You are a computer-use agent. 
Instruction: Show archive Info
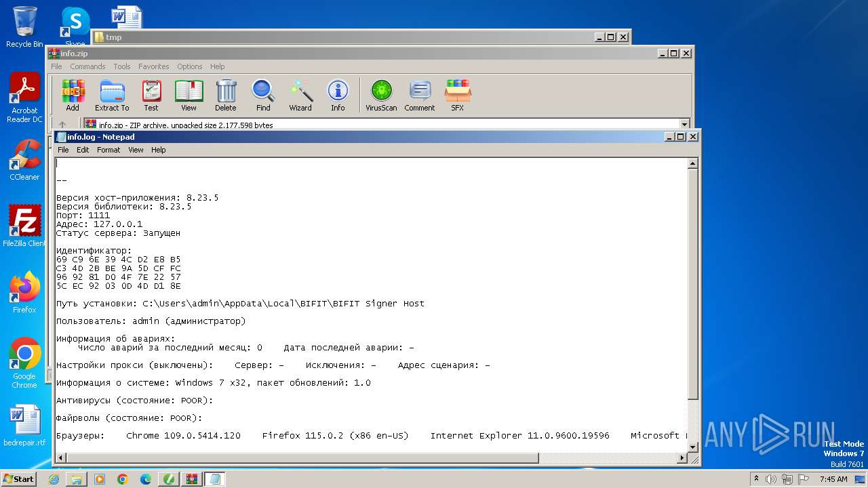point(338,96)
